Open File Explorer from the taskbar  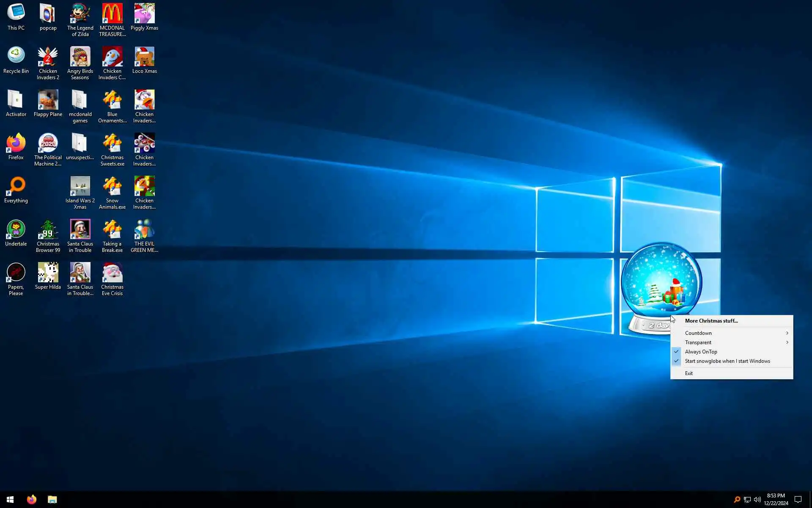tap(52, 500)
